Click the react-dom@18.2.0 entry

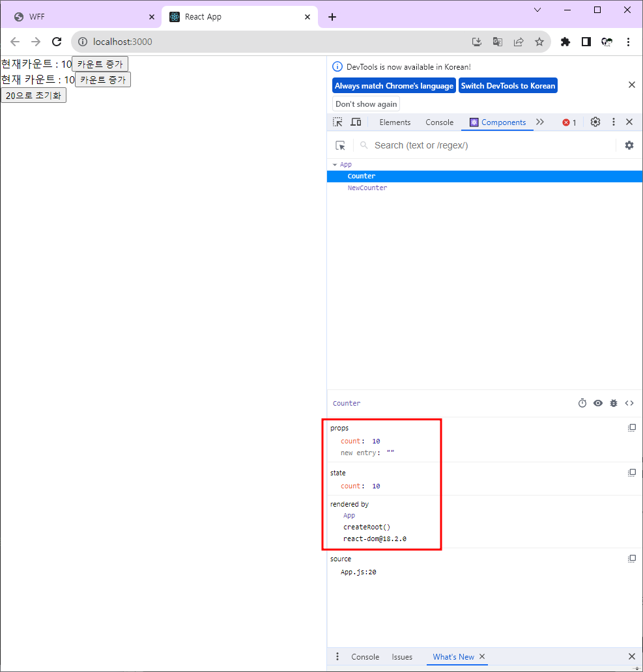tap(375, 539)
